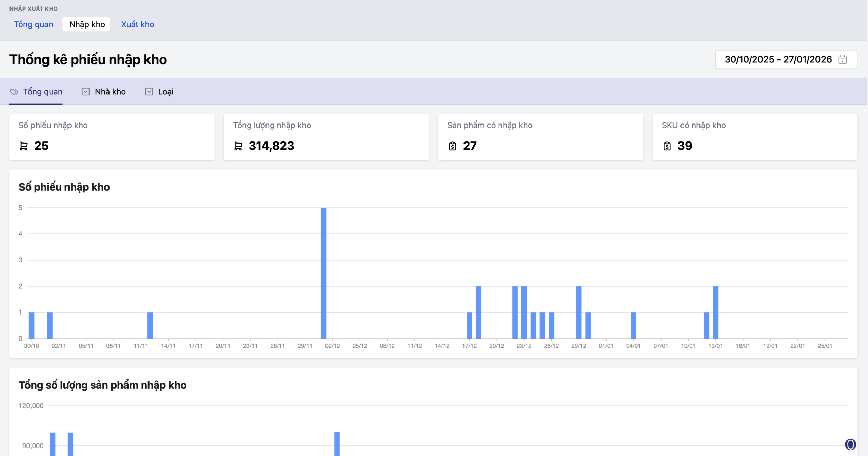Click the SKU icon next to 39
This screenshot has height=456, width=868.
click(x=667, y=146)
